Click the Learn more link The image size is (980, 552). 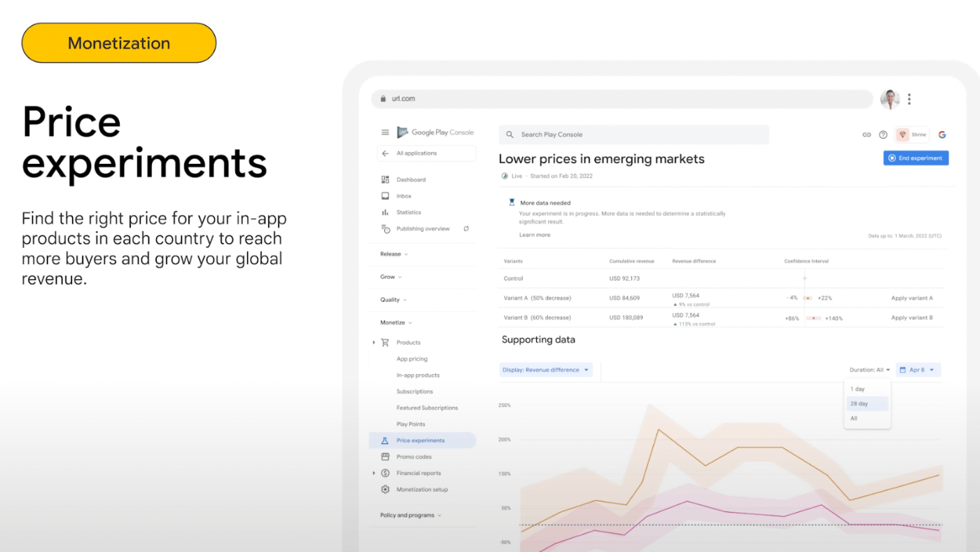point(535,235)
